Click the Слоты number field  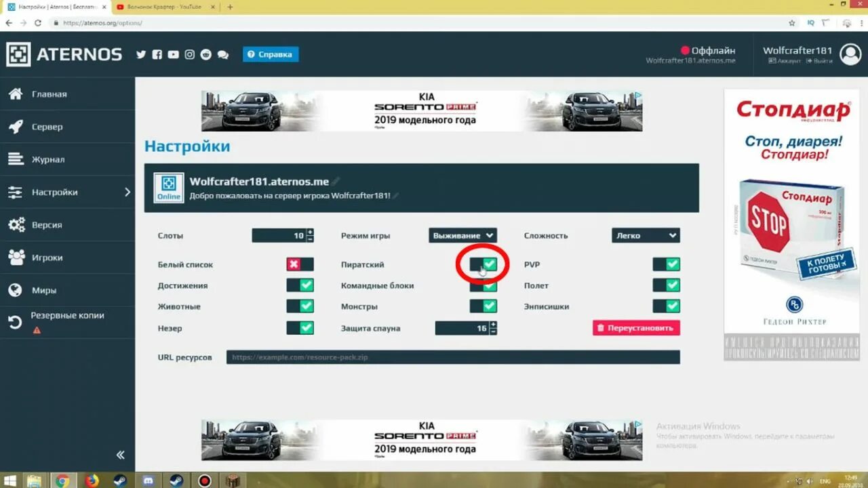(279, 235)
